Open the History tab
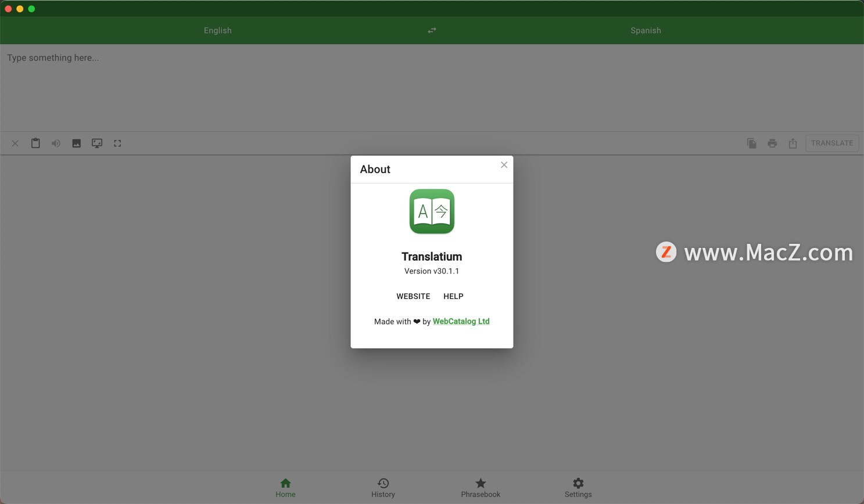This screenshot has height=504, width=864. click(383, 488)
